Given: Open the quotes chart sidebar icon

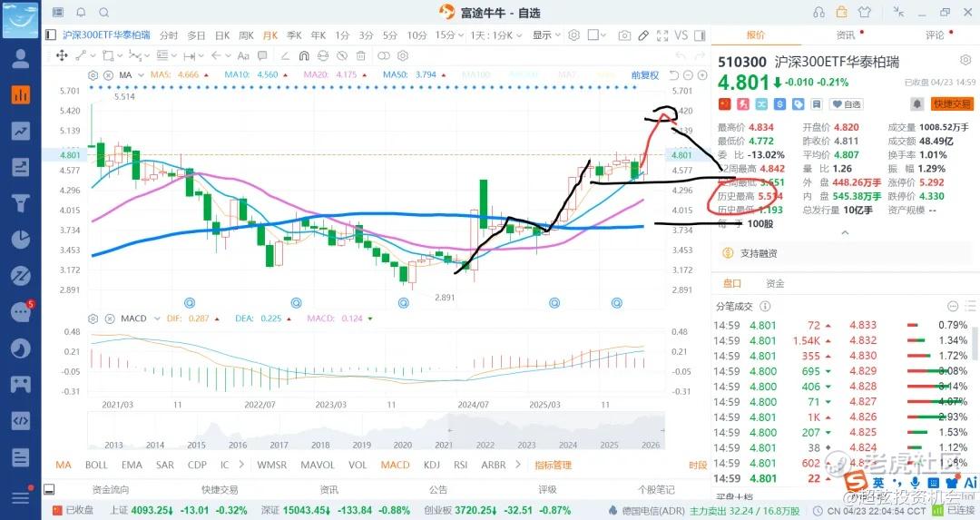Looking at the screenshot, I should point(21,94).
